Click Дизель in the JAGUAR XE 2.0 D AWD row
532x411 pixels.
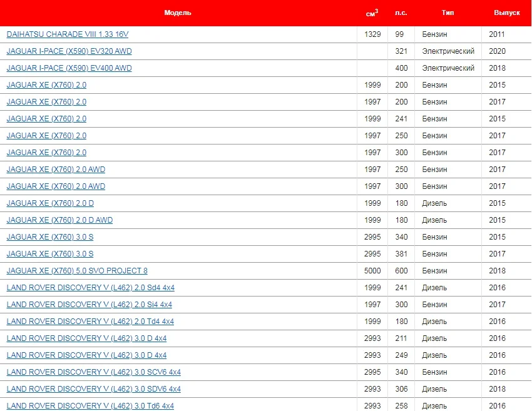click(x=434, y=220)
